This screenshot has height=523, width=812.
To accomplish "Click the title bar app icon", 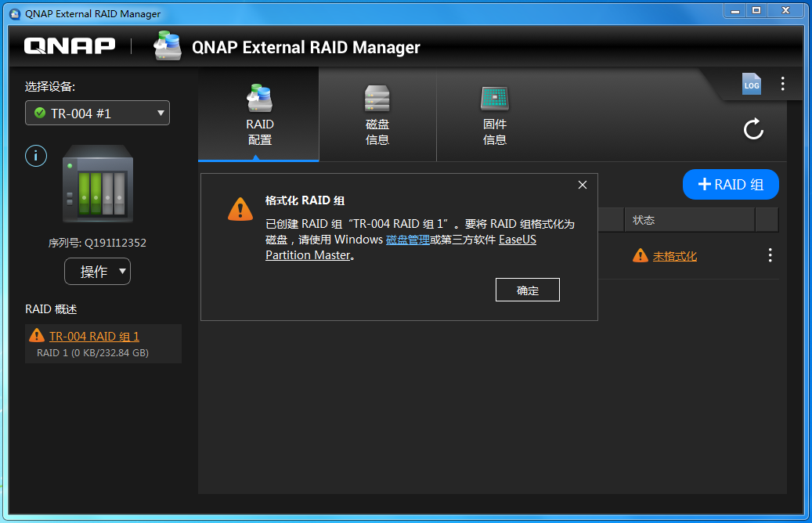I will coord(15,14).
